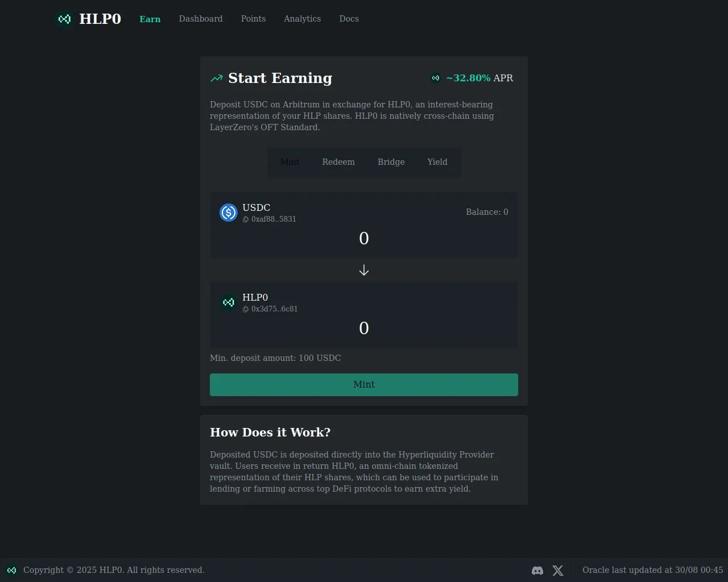Copy the USDC address 0xaf88..5831 icon
728x582 pixels.
246,219
